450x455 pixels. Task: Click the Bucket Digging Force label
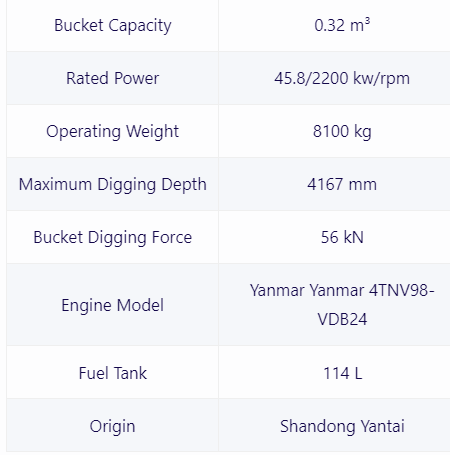click(112, 237)
